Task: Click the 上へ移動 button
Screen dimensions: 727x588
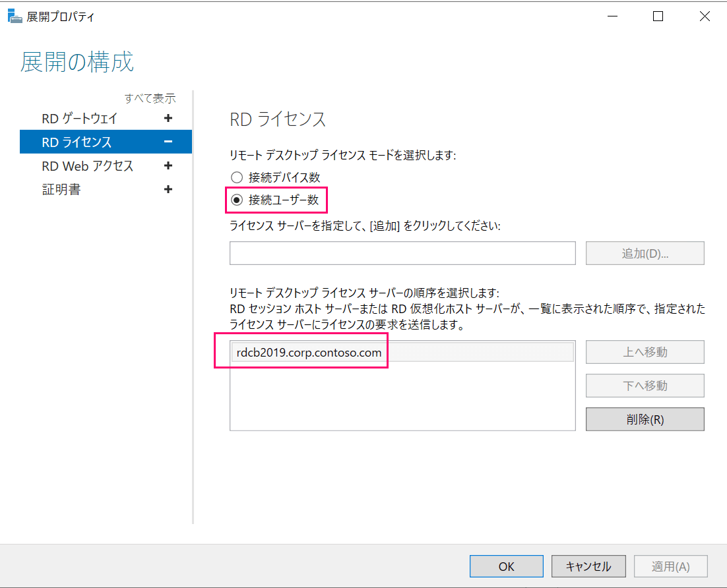Action: [x=645, y=351]
